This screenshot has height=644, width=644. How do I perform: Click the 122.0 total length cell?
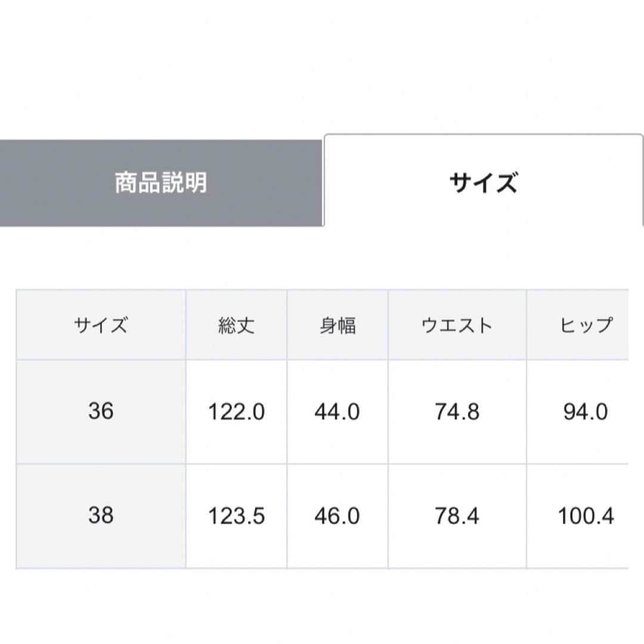coord(237,412)
